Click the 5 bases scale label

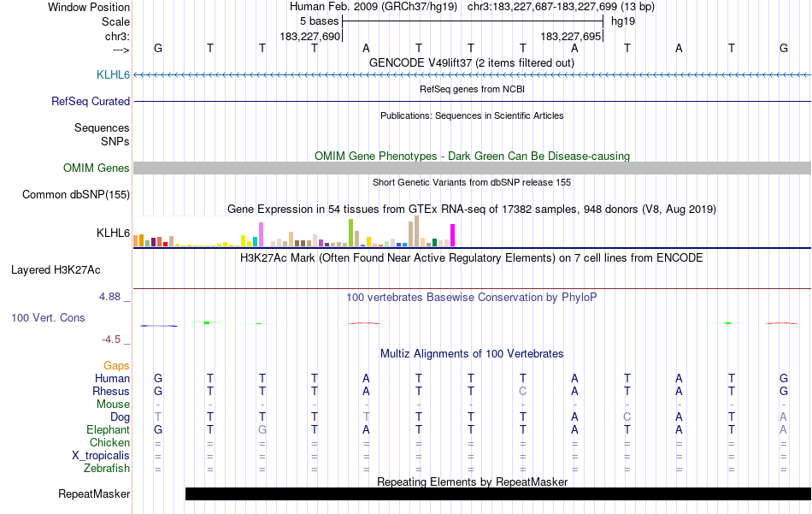319,21
